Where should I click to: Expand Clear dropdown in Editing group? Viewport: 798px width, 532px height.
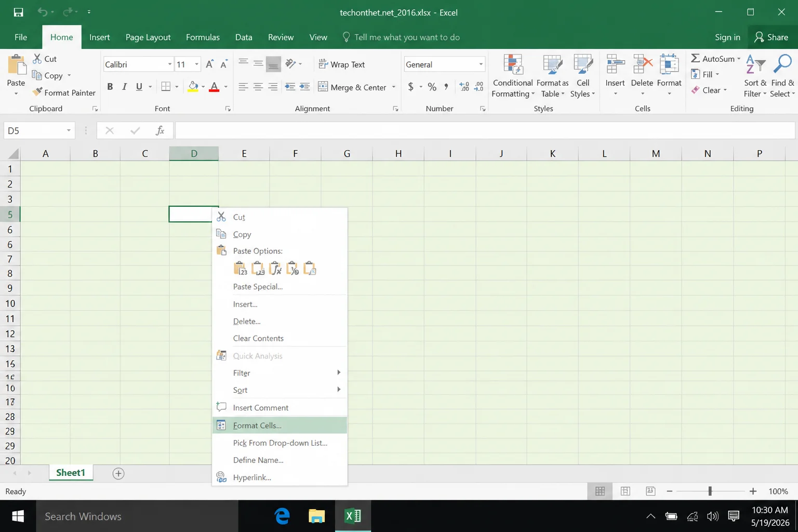point(725,90)
